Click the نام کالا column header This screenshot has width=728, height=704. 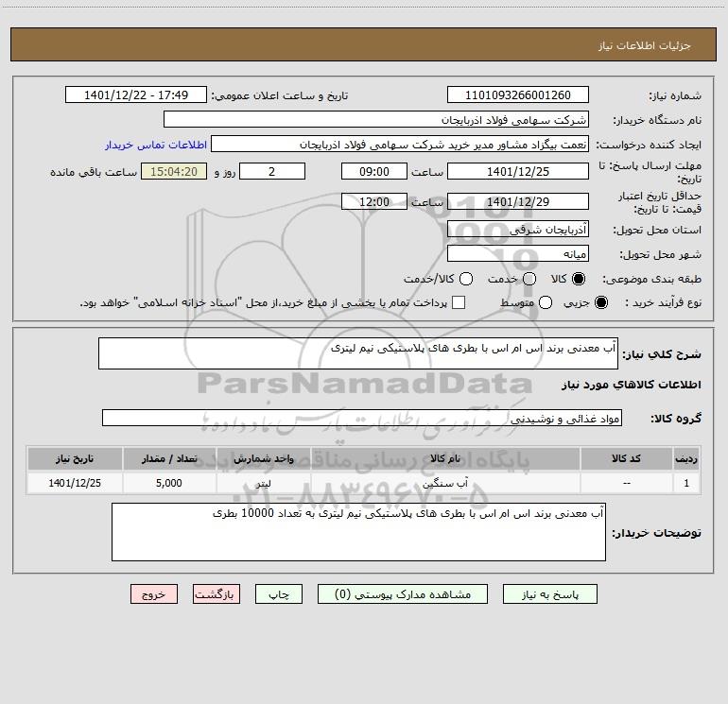click(445, 458)
